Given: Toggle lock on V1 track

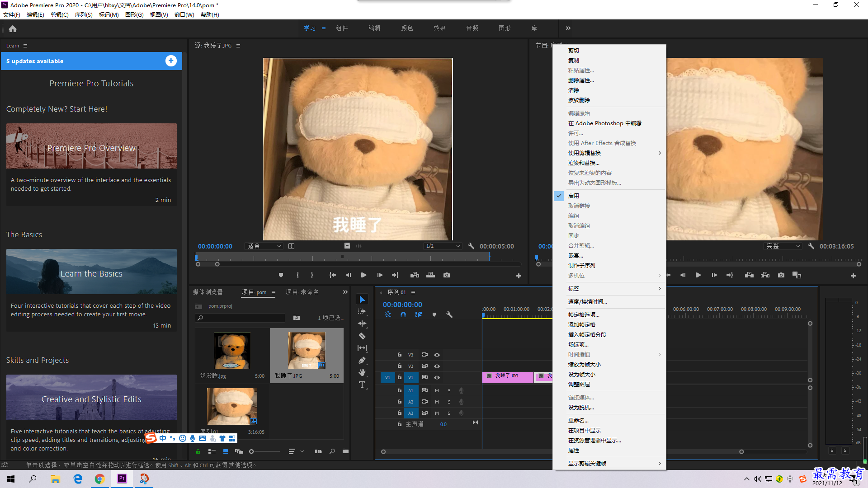Looking at the screenshot, I should point(400,377).
